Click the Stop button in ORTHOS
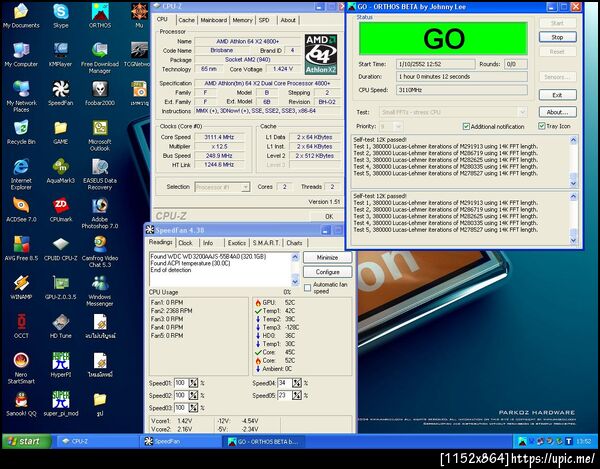600x469 pixels. point(558,37)
